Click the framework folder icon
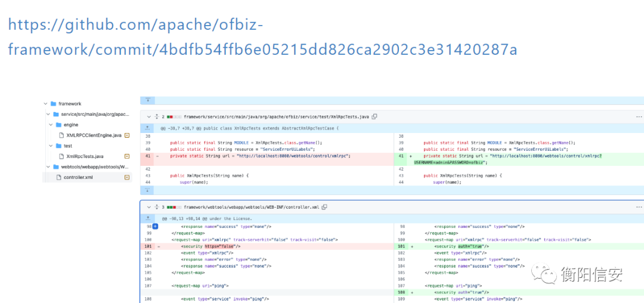644x303 pixels. [54, 104]
